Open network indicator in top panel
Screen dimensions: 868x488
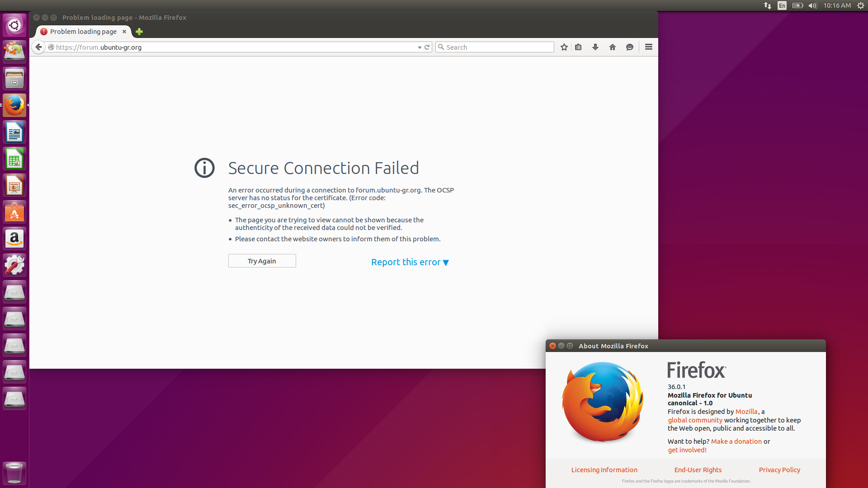point(768,5)
